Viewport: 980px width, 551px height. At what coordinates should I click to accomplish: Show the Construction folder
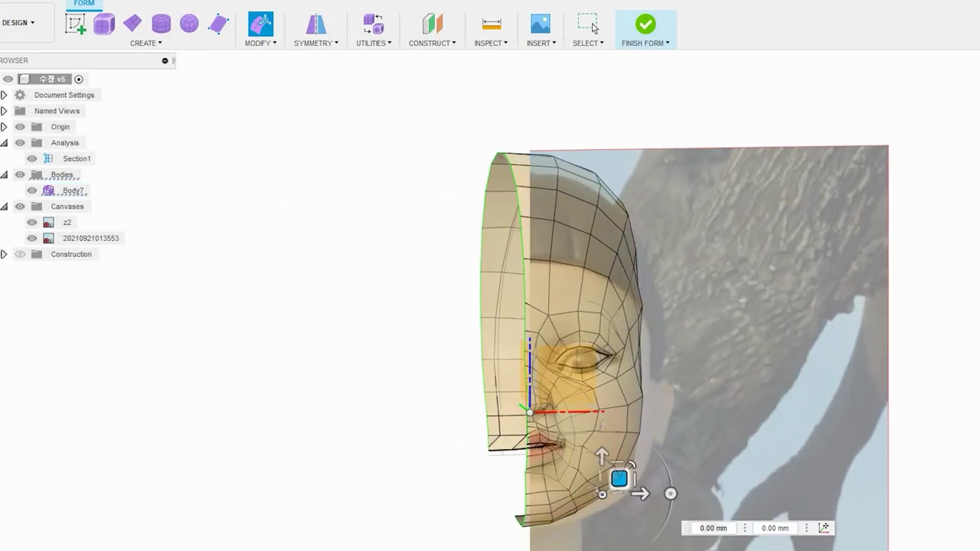tap(20, 254)
